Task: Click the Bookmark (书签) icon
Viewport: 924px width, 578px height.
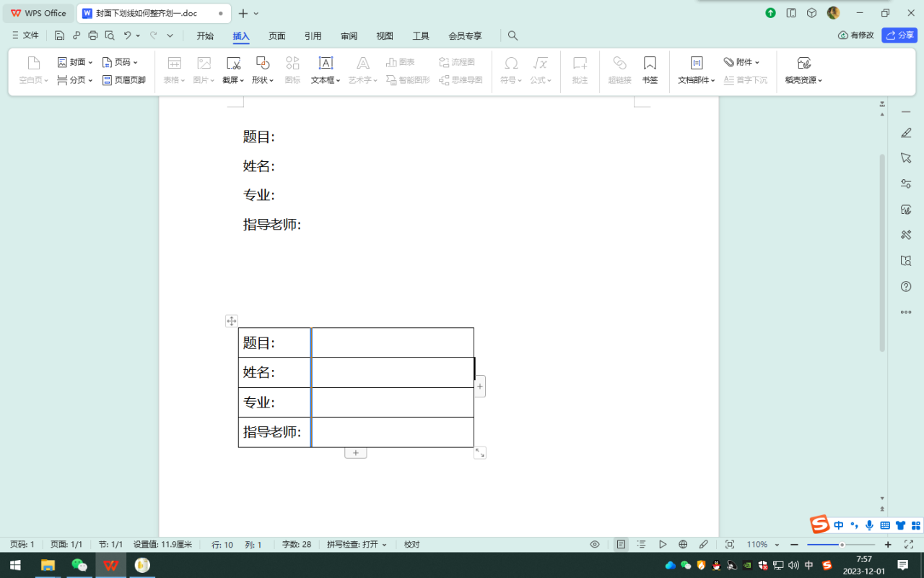Action: click(650, 71)
